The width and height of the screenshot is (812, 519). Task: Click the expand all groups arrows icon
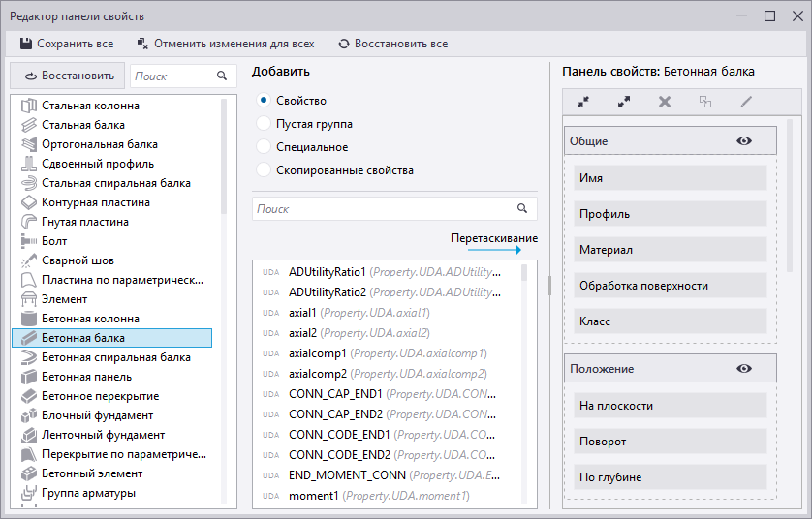(624, 102)
